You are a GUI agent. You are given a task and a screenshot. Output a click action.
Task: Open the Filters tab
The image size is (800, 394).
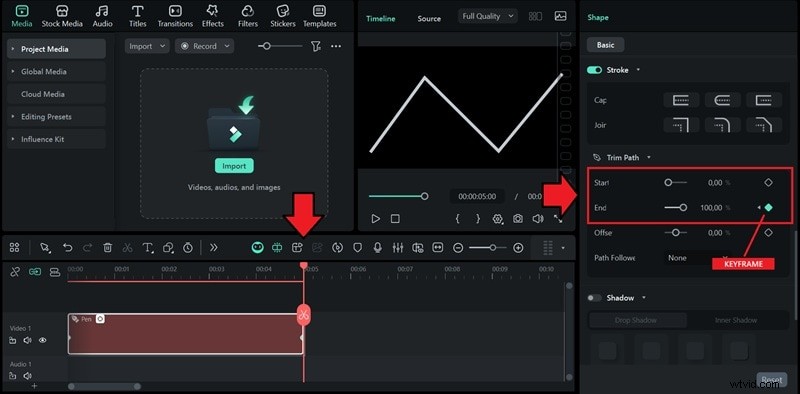pos(247,16)
